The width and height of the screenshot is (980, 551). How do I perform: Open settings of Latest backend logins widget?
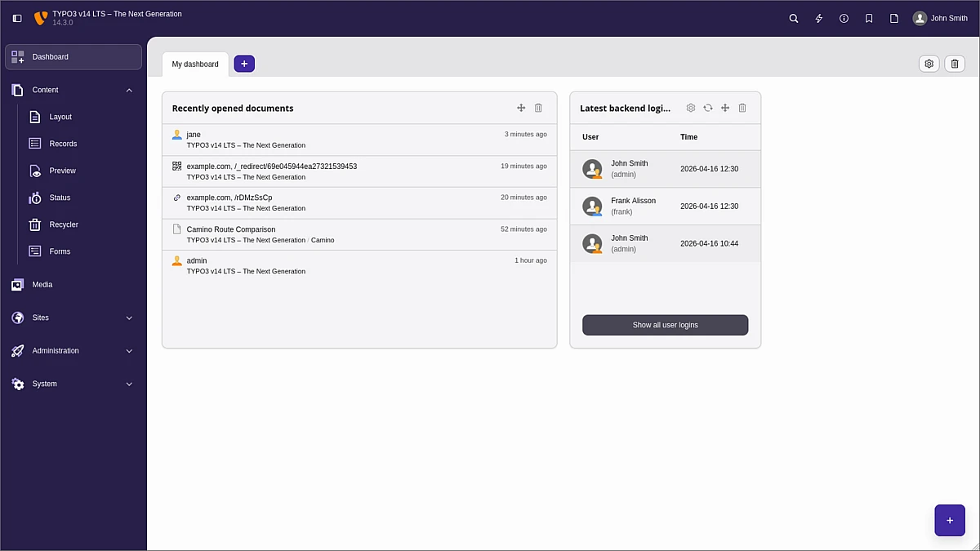[x=691, y=108]
